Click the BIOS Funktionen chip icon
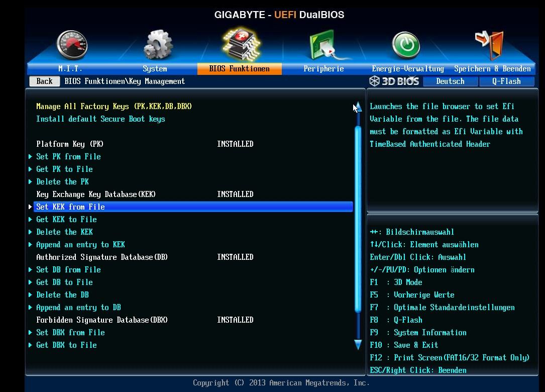The width and height of the screenshot is (545, 392). coord(241,44)
